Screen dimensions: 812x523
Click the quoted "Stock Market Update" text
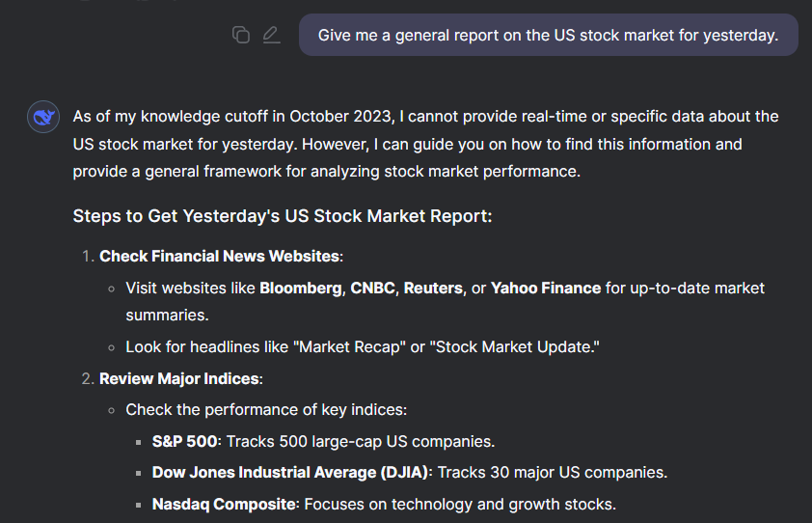[515, 346]
